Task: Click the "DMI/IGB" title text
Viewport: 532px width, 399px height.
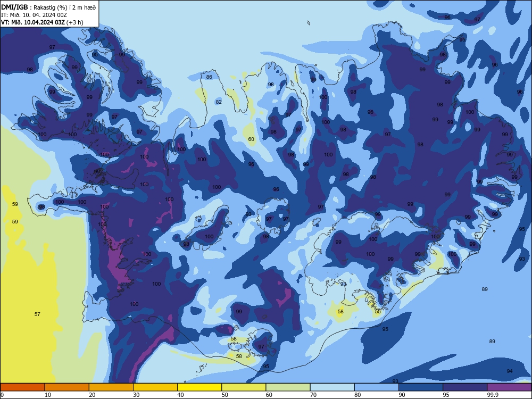Action: pos(14,7)
